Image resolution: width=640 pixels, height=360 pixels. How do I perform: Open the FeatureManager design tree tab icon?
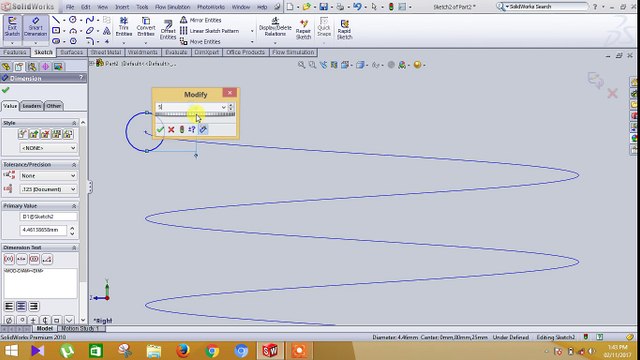point(6,67)
